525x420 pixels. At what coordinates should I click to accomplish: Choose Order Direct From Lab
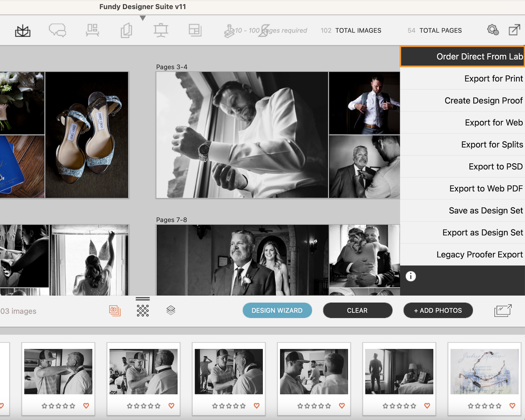[x=462, y=56]
